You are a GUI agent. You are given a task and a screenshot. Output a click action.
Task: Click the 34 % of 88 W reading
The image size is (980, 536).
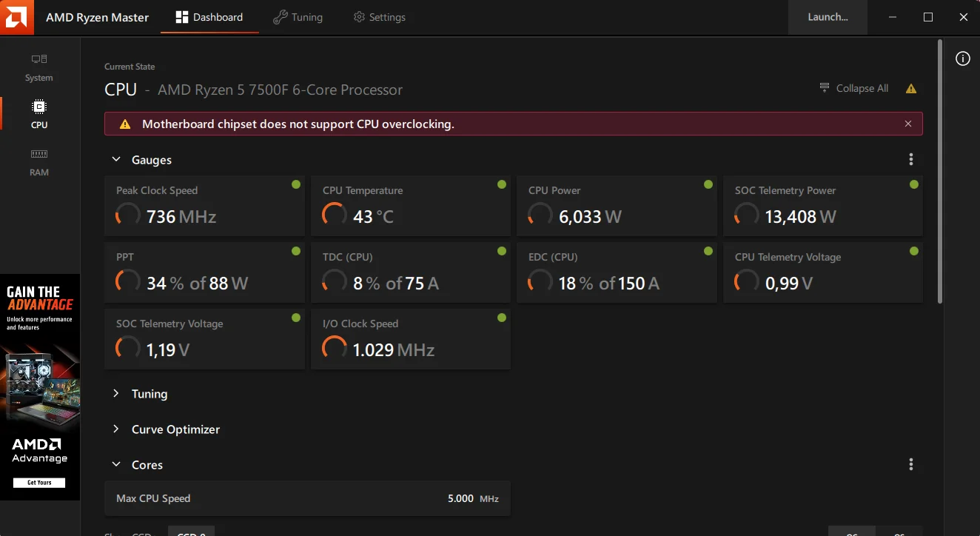197,284
